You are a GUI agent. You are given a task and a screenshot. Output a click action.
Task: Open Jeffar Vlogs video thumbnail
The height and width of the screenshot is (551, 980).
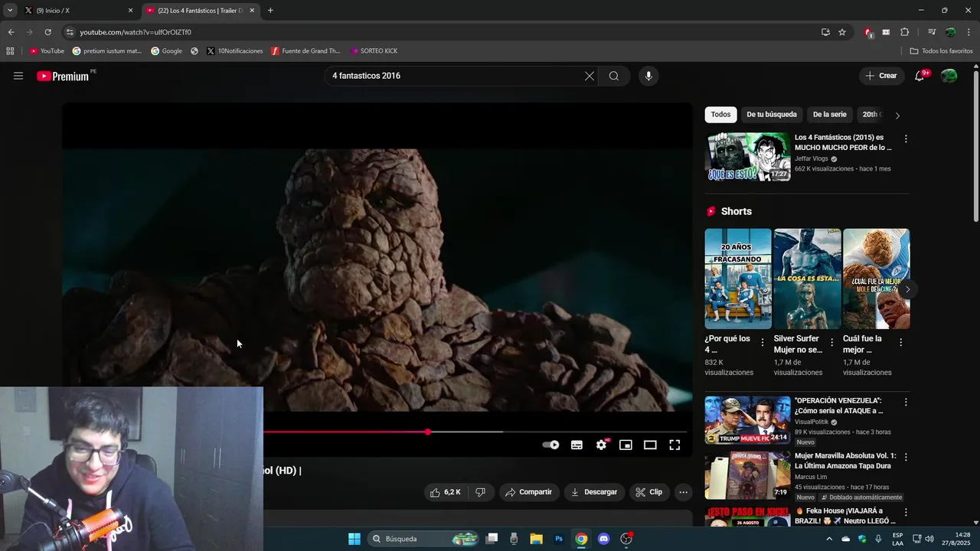[x=747, y=157]
